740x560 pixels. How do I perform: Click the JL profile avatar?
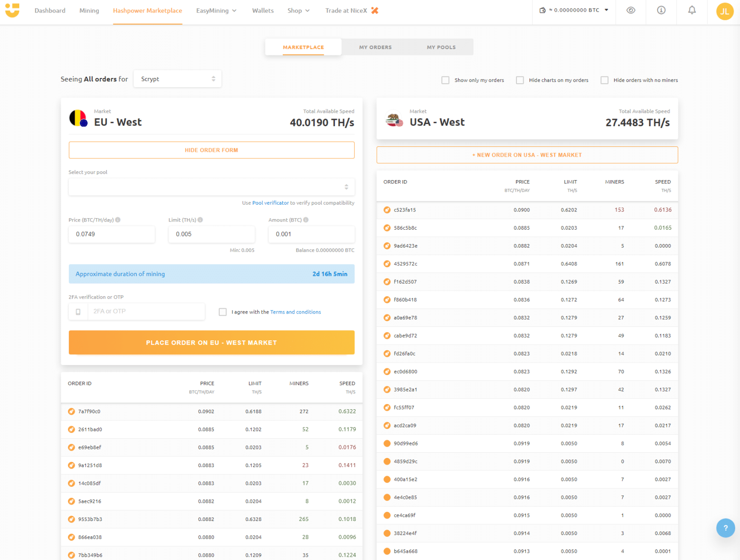pos(725,11)
